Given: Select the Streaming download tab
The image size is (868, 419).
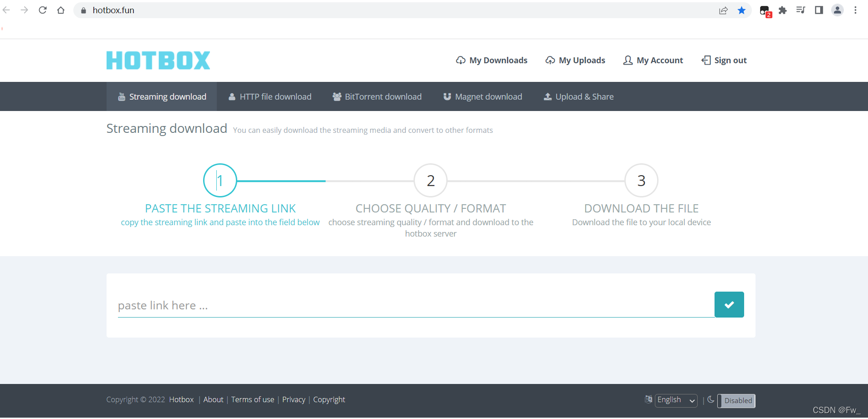Looking at the screenshot, I should 162,96.
